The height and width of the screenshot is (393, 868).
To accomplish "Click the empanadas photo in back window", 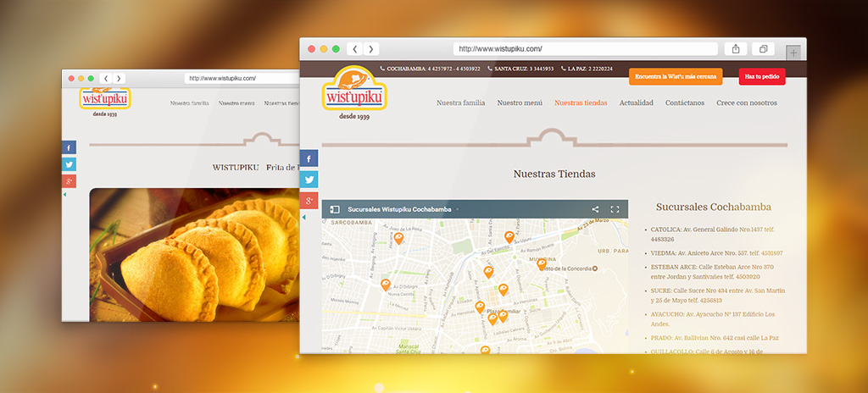I will (x=195, y=252).
